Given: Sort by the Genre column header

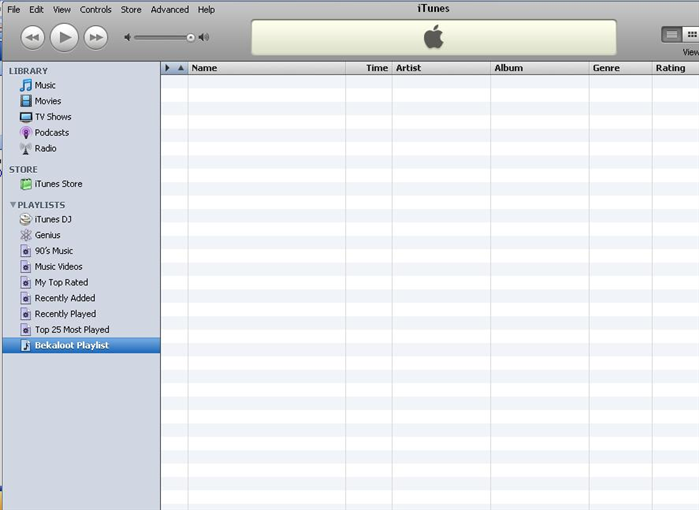Looking at the screenshot, I should pos(621,68).
